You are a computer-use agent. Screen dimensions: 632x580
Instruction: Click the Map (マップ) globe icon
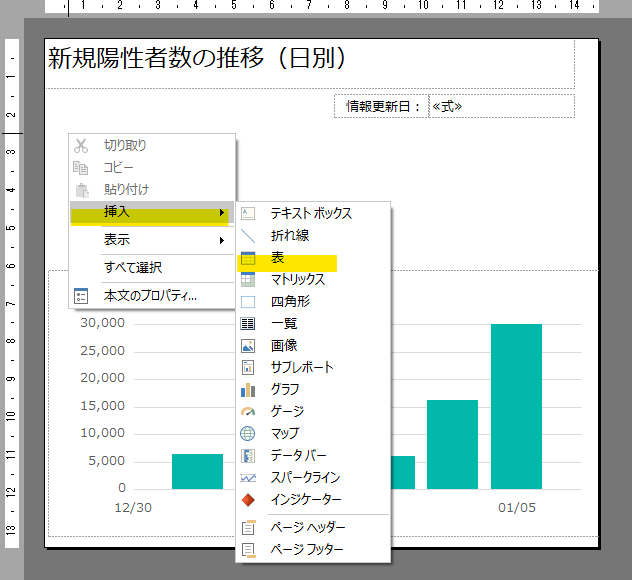point(248,433)
